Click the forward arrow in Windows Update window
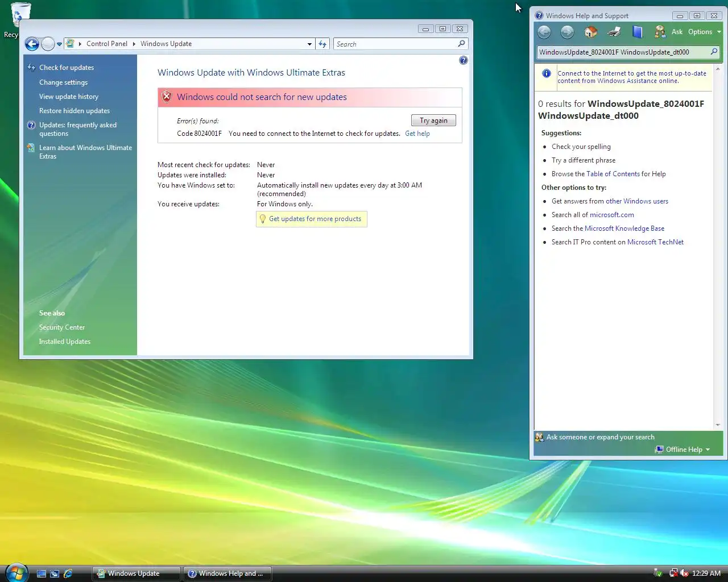The height and width of the screenshot is (582, 728). (x=48, y=44)
